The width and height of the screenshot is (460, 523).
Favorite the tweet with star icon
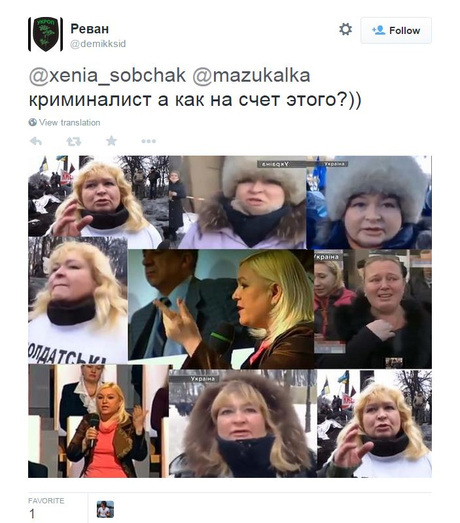pos(111,141)
